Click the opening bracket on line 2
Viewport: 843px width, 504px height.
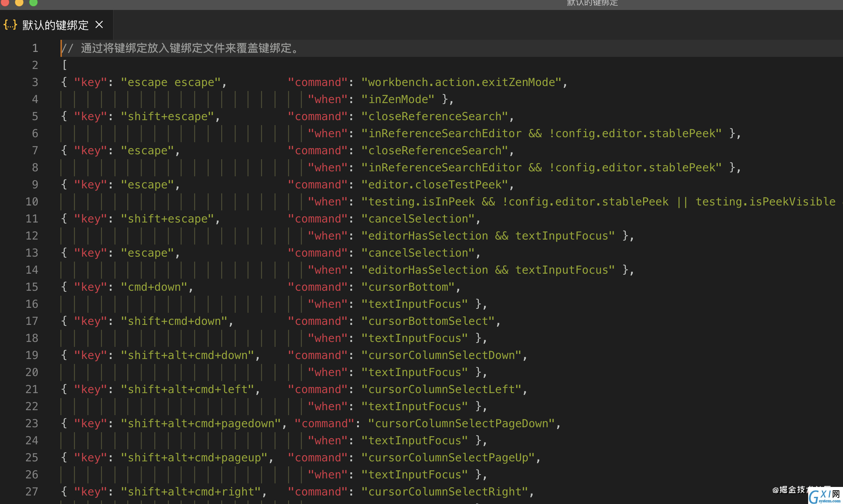[64, 65]
